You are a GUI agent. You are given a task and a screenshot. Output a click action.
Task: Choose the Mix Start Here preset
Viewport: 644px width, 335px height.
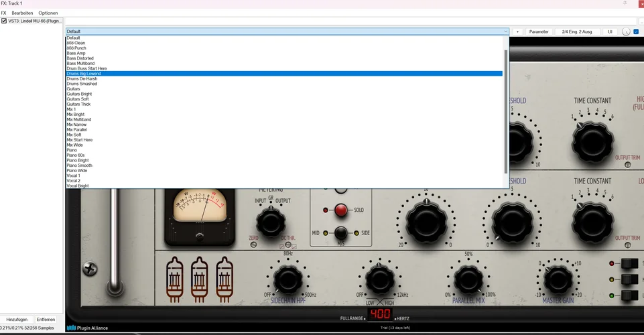(284, 140)
